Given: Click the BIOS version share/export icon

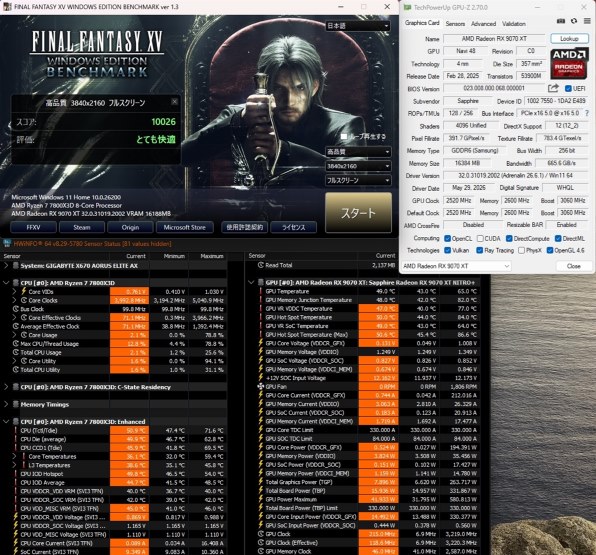Looking at the screenshot, I should (553, 88).
